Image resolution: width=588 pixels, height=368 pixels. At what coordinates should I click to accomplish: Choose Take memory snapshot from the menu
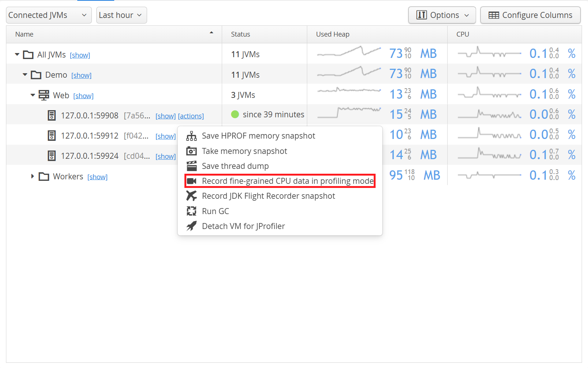pyautogui.click(x=280, y=151)
